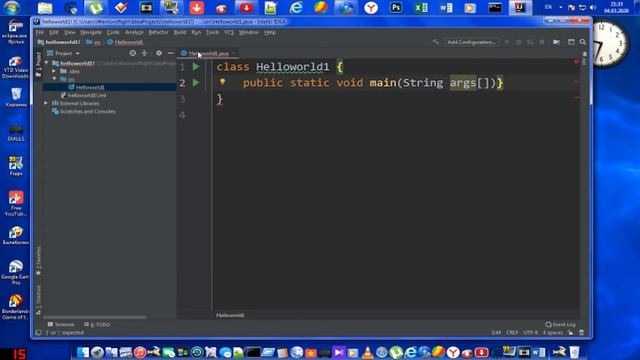Toggle tool window bars icon in status bar corner
640x360 pixels.
tap(38, 333)
